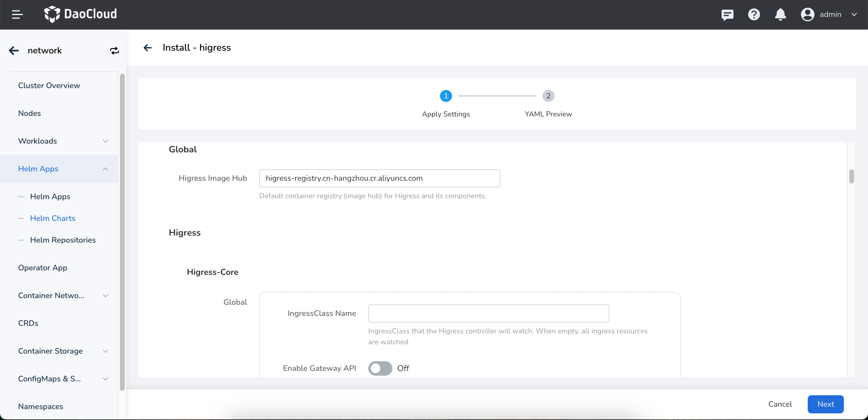Open admin account dropdown arrow
Screen dimensions: 868x420
[854, 14]
